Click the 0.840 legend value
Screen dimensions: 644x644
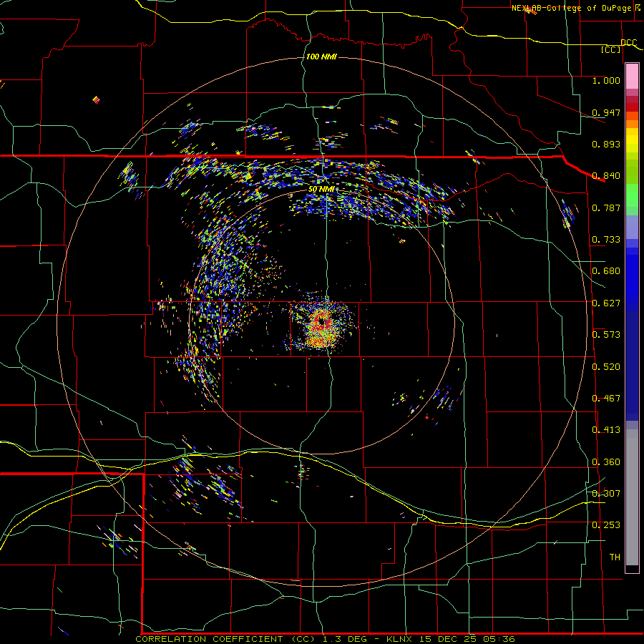click(x=606, y=176)
